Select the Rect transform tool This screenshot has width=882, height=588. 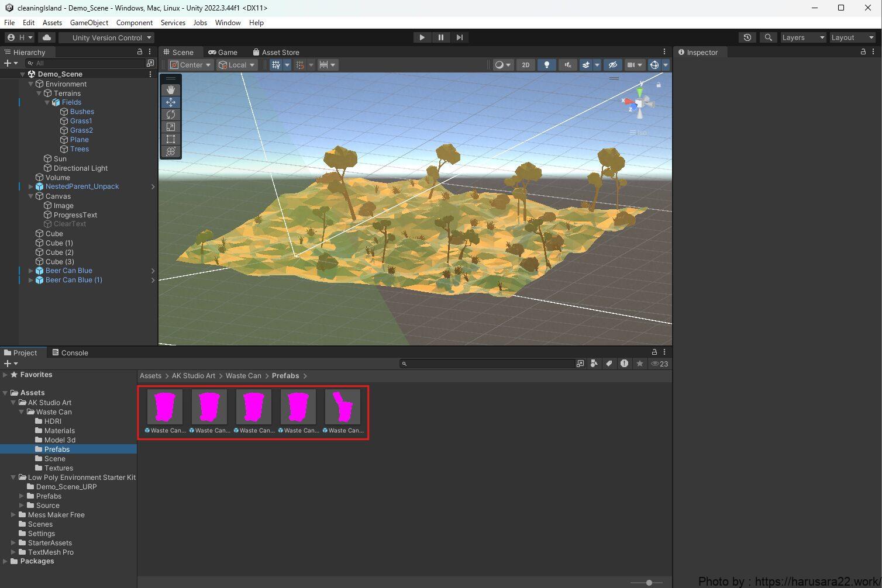[x=171, y=139]
